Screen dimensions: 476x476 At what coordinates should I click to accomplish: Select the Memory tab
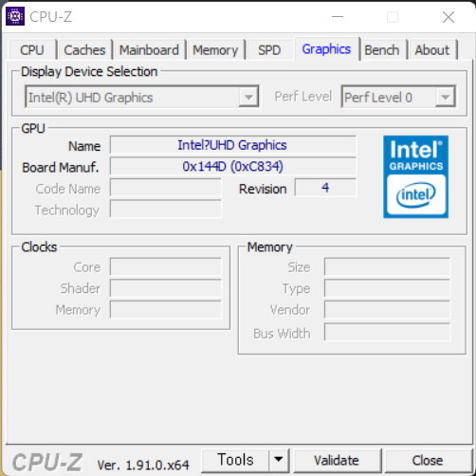pyautogui.click(x=215, y=50)
